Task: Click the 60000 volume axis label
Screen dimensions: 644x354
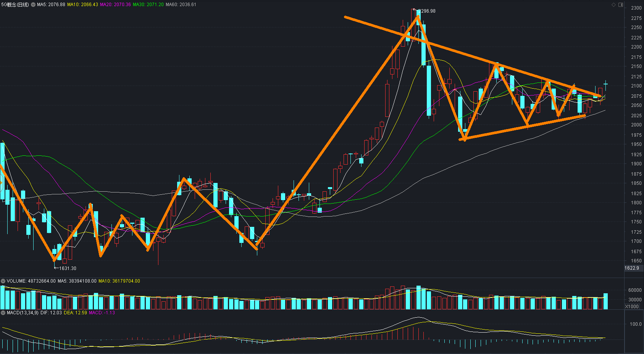Action: tap(635, 290)
